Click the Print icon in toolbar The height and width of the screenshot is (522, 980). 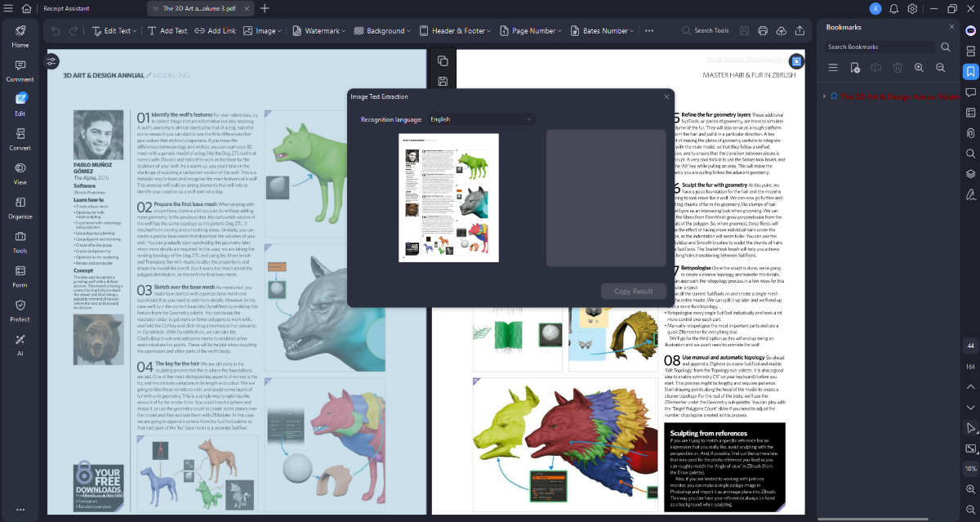762,30
